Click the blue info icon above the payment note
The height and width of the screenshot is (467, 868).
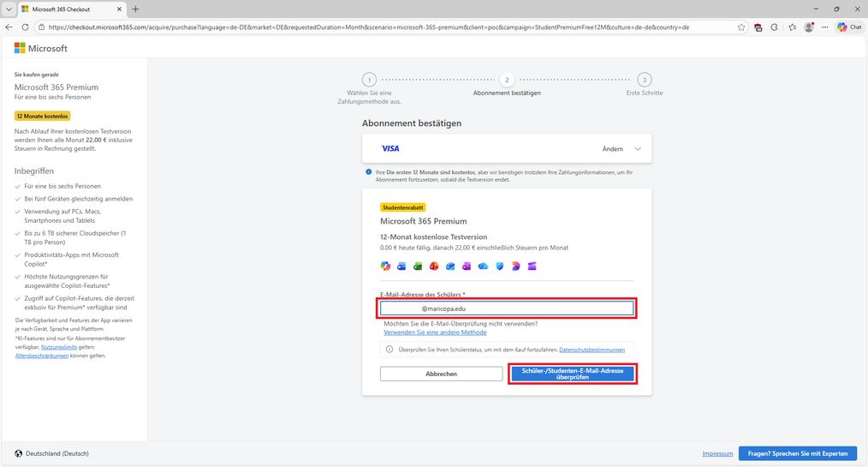pos(369,172)
